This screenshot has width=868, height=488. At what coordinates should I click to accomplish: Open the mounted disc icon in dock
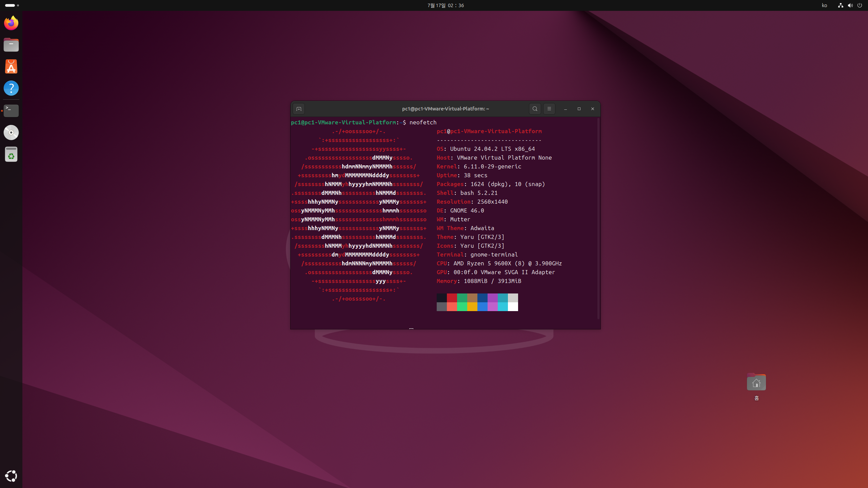click(11, 133)
